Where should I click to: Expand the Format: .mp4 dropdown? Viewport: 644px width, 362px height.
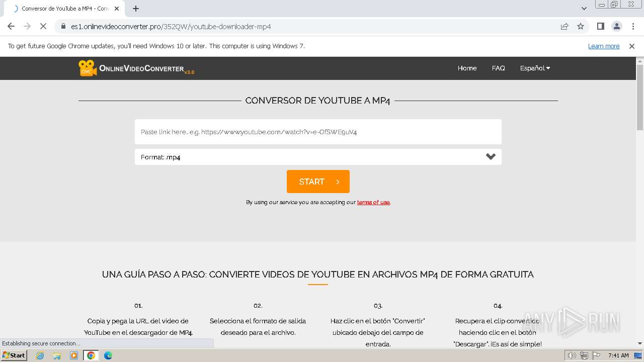click(318, 157)
